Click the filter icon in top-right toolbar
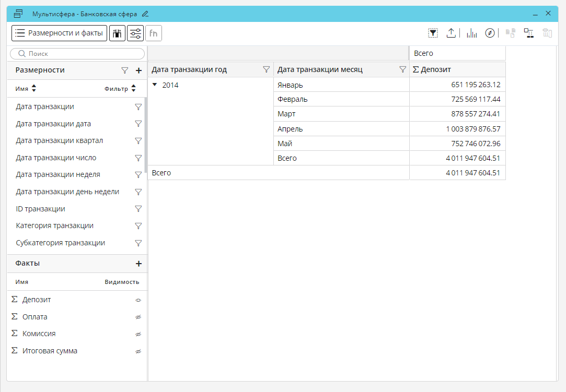Screen dimensions: 566x392 tap(433, 33)
